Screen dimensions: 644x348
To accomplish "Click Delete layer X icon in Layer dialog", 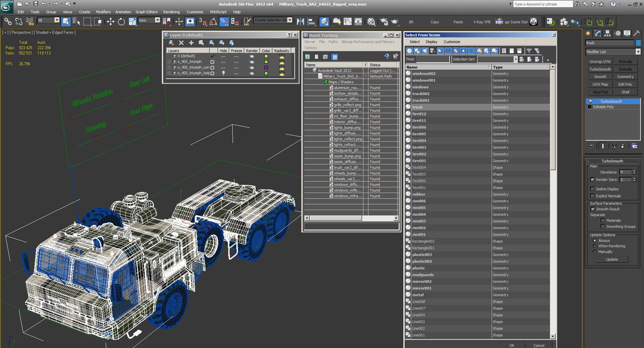I will click(181, 43).
